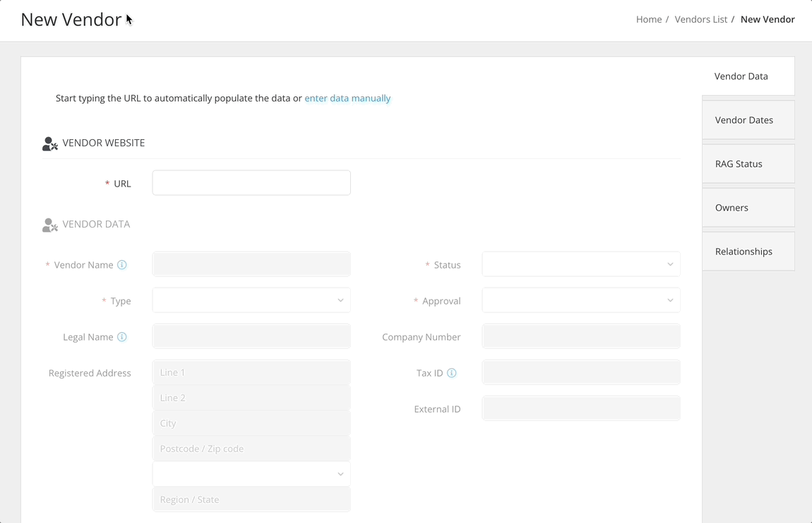Screen dimensions: 812x523
Task: Click the Vendor Data section icon
Action: click(49, 224)
